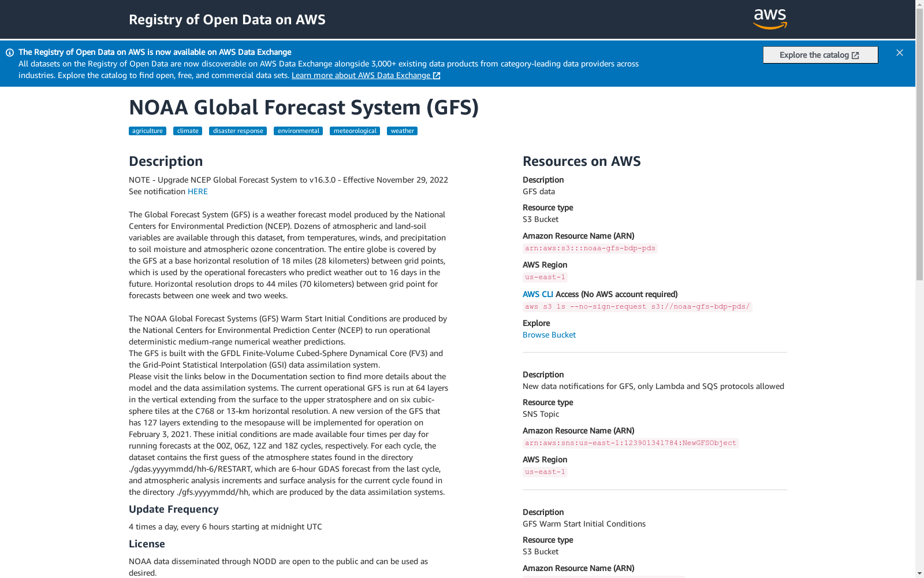
Task: Select the environmental tag
Action: point(298,131)
